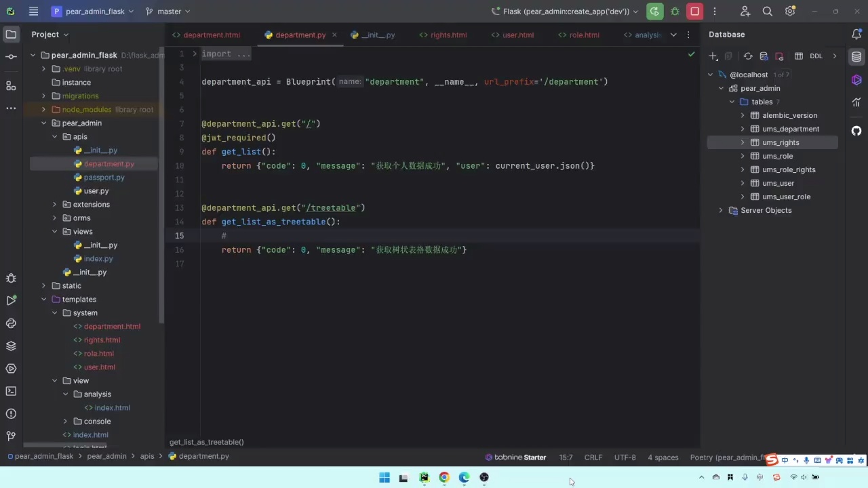The width and height of the screenshot is (868, 488).
Task: Open the Notifications bell
Action: (x=856, y=34)
